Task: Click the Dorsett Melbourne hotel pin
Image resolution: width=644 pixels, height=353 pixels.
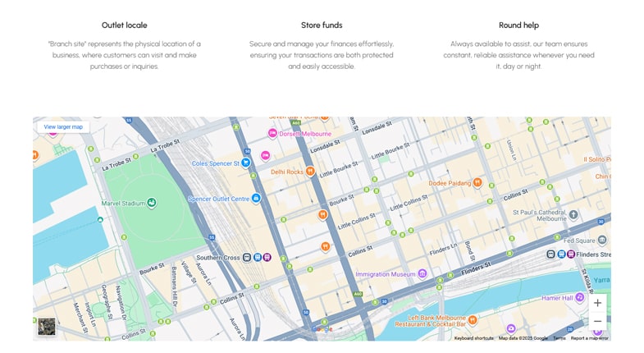Action: 272,133
